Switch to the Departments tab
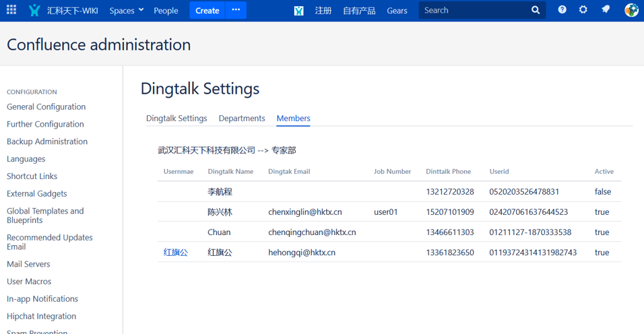This screenshot has height=334, width=644. click(242, 118)
